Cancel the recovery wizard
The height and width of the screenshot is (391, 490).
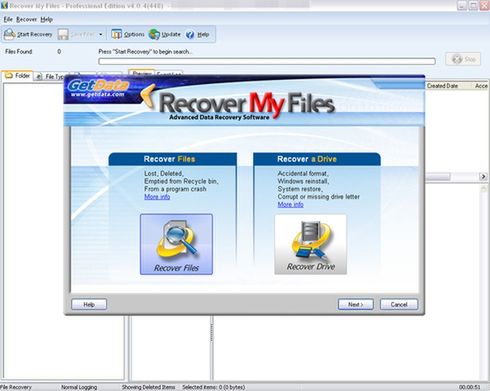coord(399,304)
